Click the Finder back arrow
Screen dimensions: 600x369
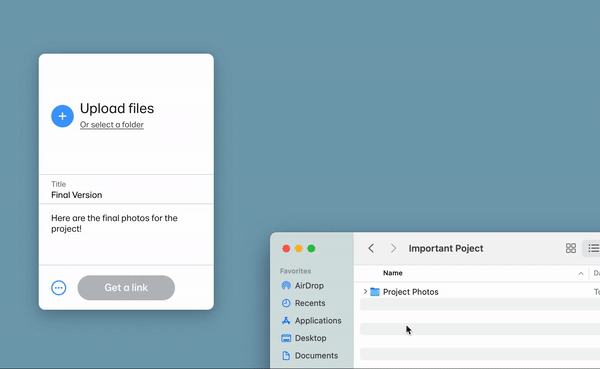(371, 248)
